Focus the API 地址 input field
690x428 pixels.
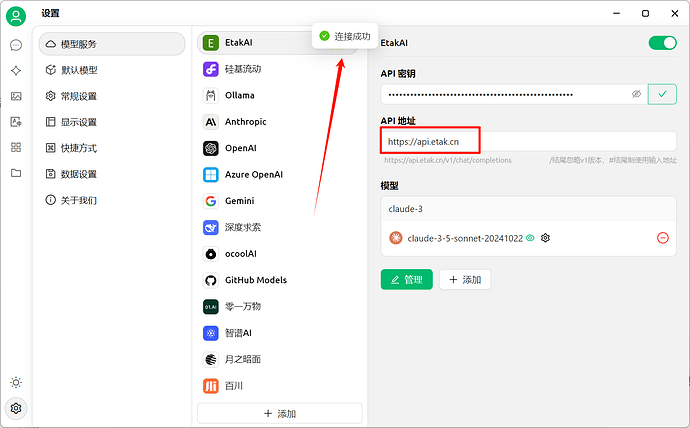point(529,142)
